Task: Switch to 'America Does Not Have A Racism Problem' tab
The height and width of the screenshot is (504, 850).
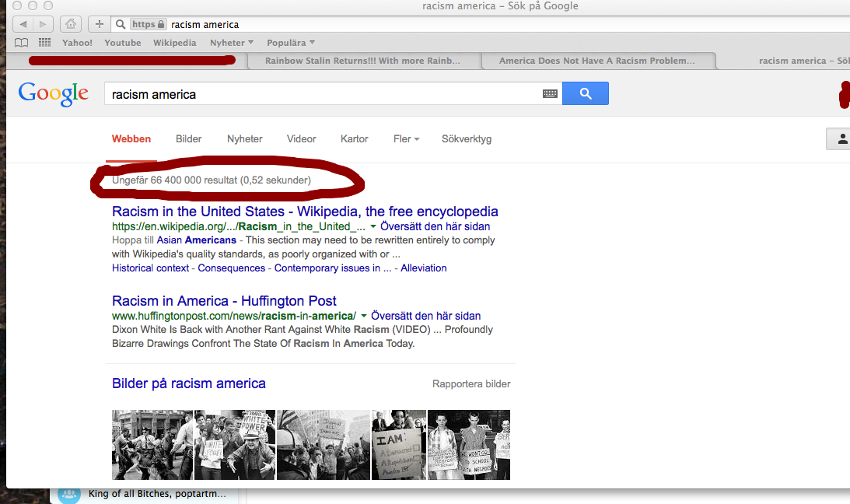Action: (x=597, y=61)
